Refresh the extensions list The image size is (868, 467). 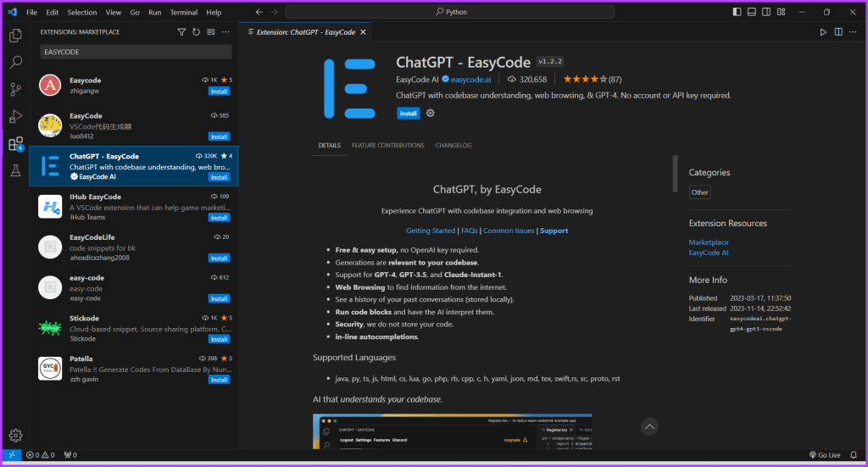pos(196,32)
